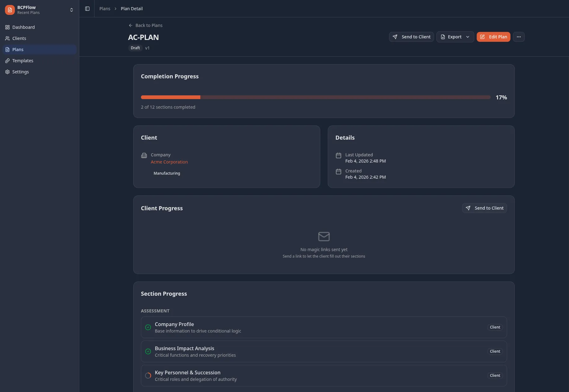Click the company building icon

[144, 155]
